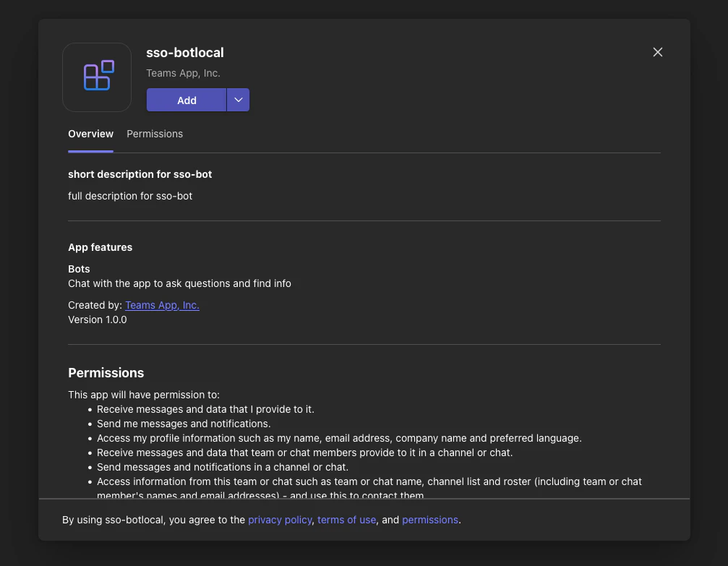Click 'This app will have permission to:' text

pos(144,395)
